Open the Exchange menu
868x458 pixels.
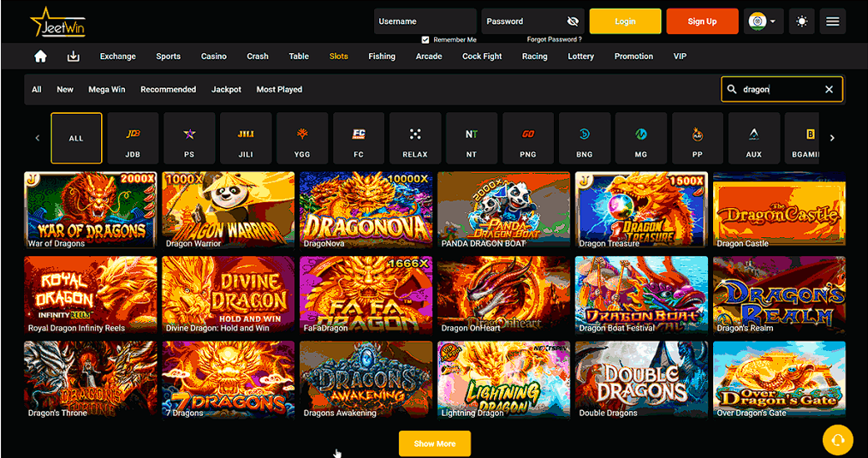pos(118,57)
